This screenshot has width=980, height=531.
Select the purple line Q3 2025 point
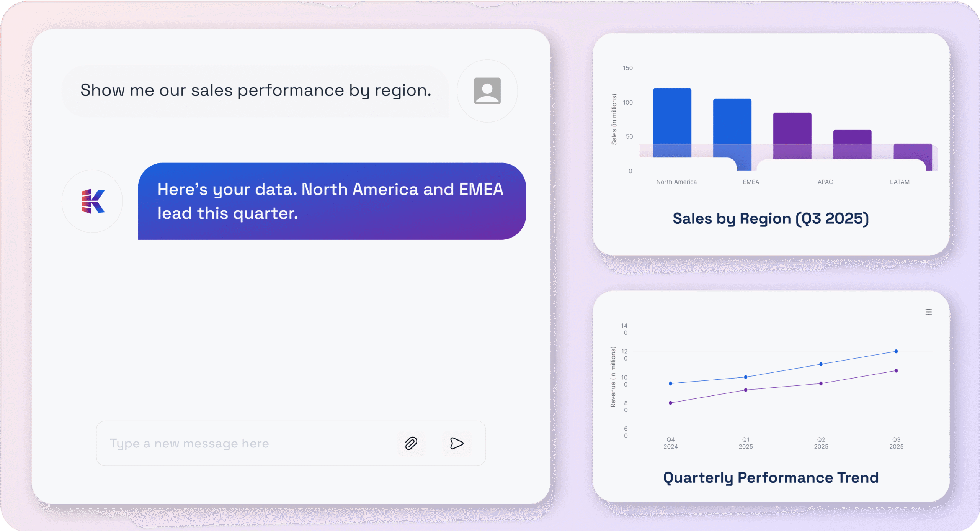(896, 370)
